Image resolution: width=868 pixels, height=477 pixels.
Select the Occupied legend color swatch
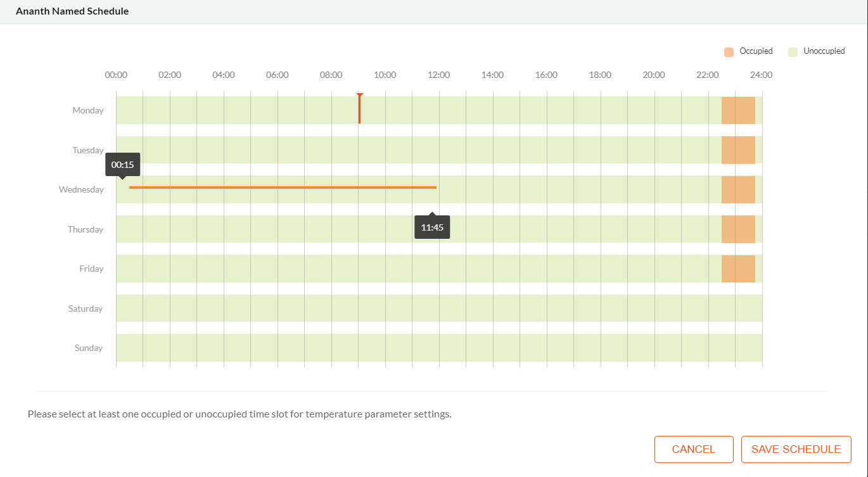(x=729, y=51)
